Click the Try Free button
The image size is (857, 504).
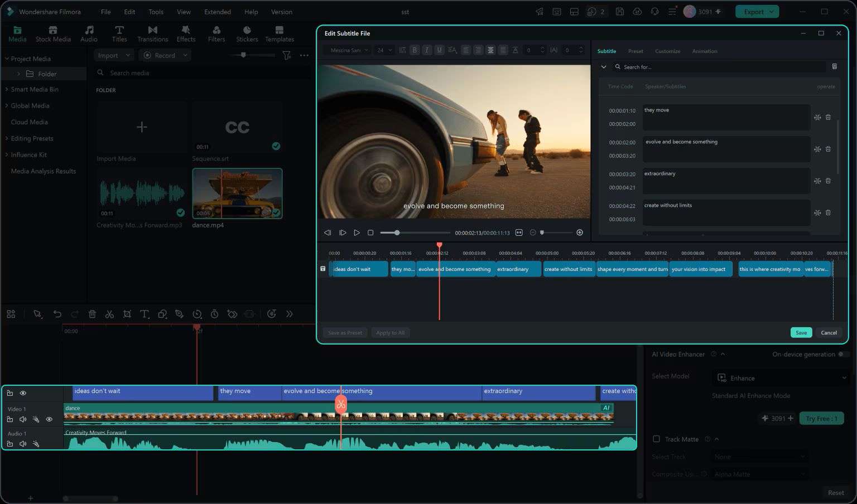821,419
